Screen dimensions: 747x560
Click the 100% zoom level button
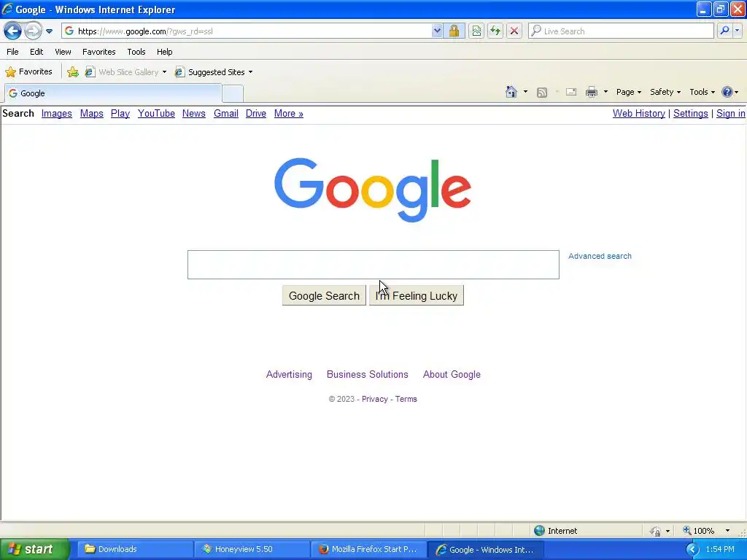[703, 531]
